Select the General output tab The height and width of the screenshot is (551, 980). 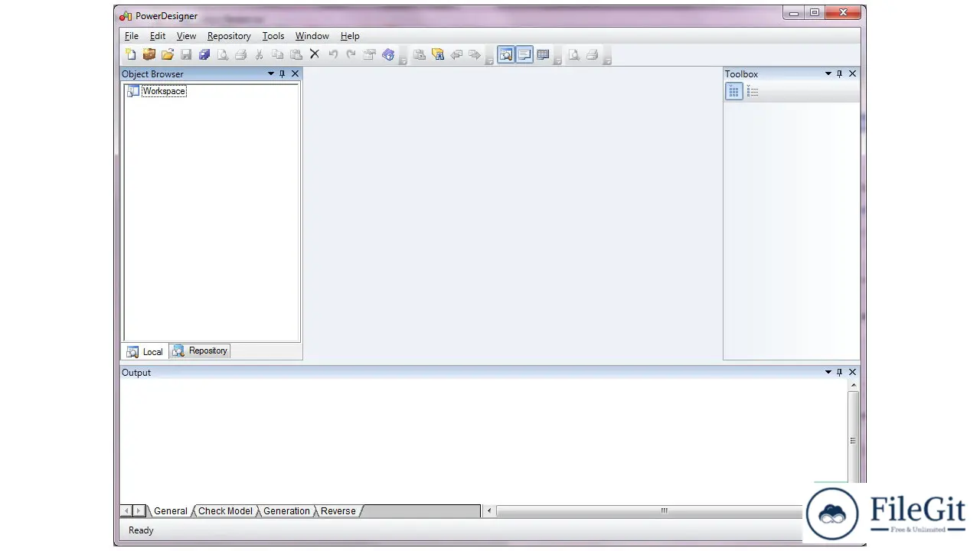coord(170,511)
